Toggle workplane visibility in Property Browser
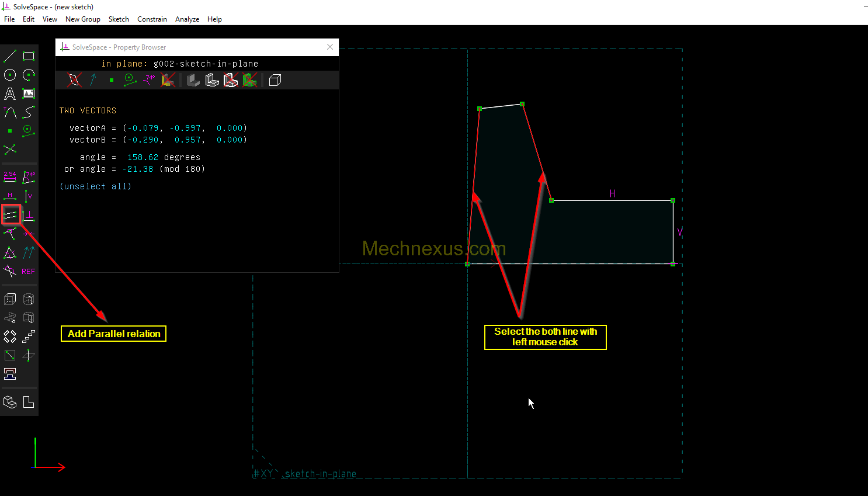 click(74, 80)
